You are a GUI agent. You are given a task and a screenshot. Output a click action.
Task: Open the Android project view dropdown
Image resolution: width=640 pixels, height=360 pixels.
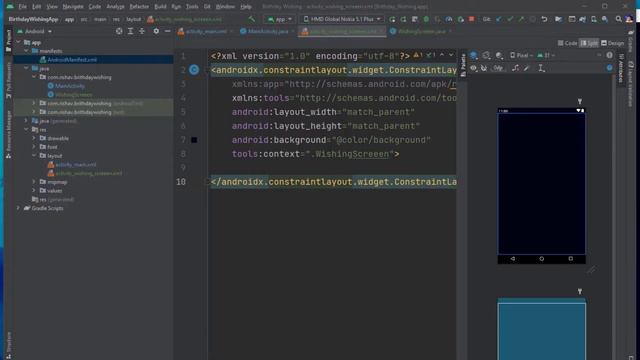click(x=34, y=31)
